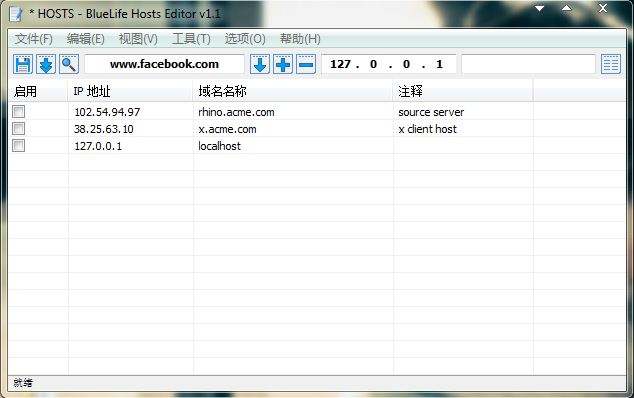The width and height of the screenshot is (634, 398).
Task: Click the x client host comment
Action: pos(427,129)
